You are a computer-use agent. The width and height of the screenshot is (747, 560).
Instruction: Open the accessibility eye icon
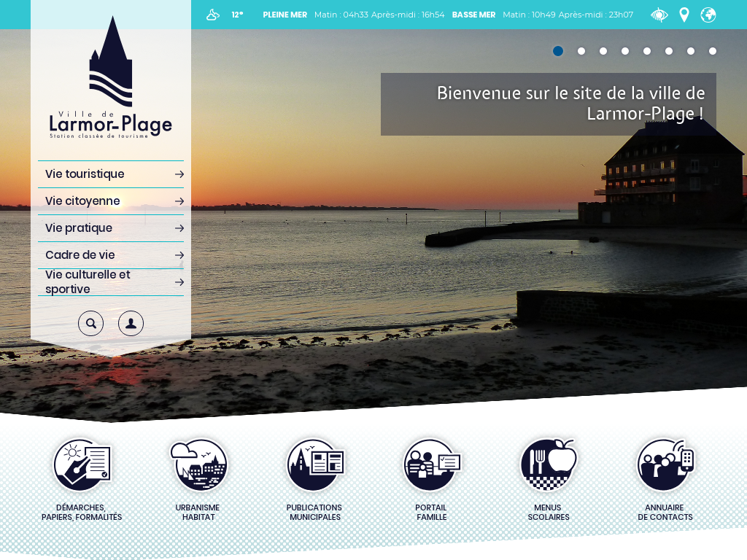coord(659,15)
